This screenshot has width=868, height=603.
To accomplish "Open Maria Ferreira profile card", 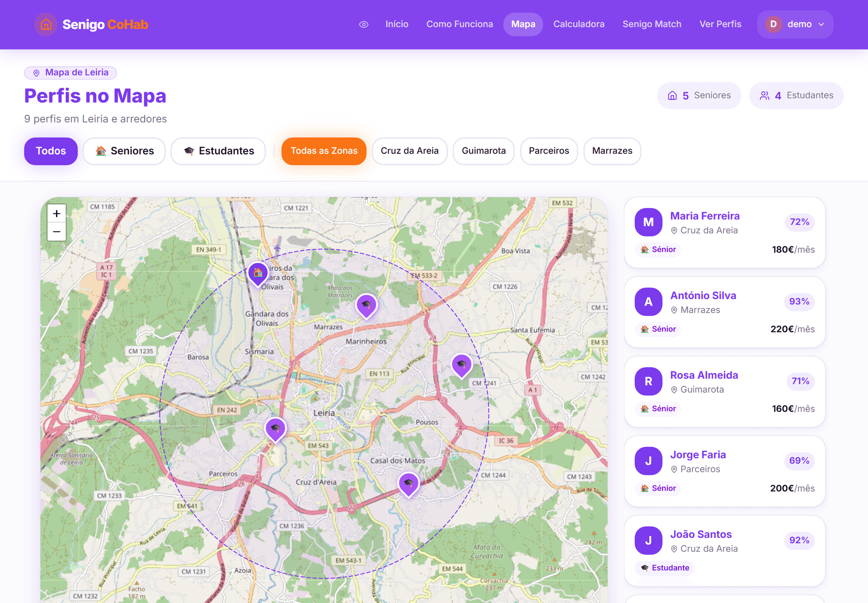I will 724,233.
